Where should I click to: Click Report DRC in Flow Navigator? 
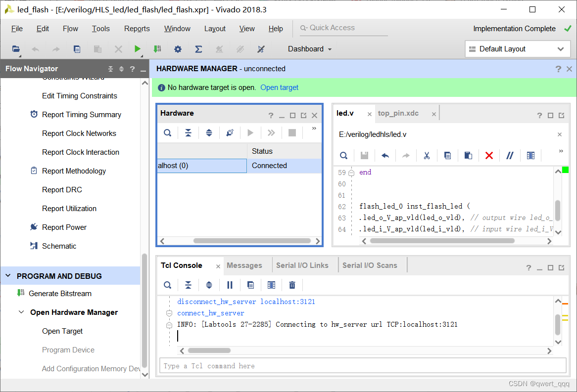click(x=62, y=190)
